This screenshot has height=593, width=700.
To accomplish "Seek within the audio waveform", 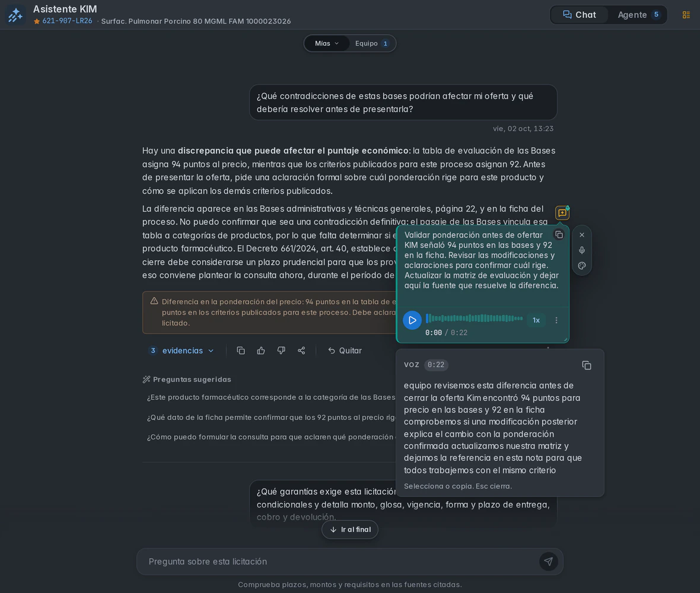I will click(x=474, y=318).
